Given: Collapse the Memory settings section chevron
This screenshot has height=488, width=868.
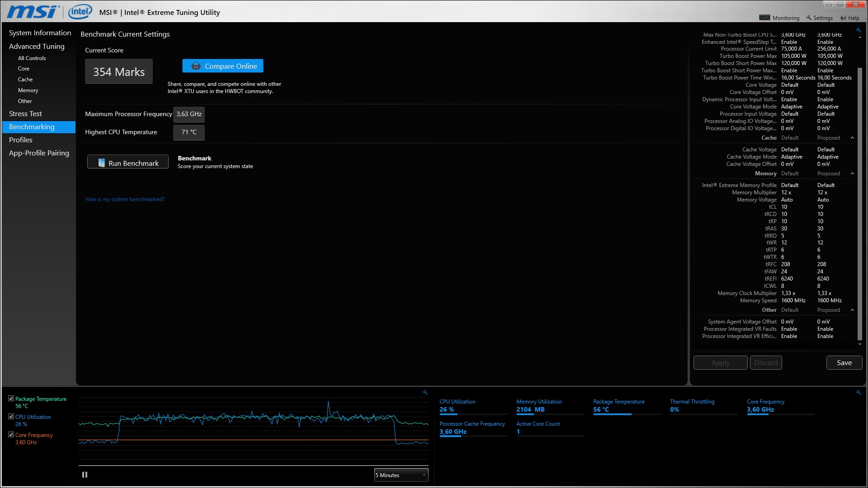Looking at the screenshot, I should pos(852,174).
